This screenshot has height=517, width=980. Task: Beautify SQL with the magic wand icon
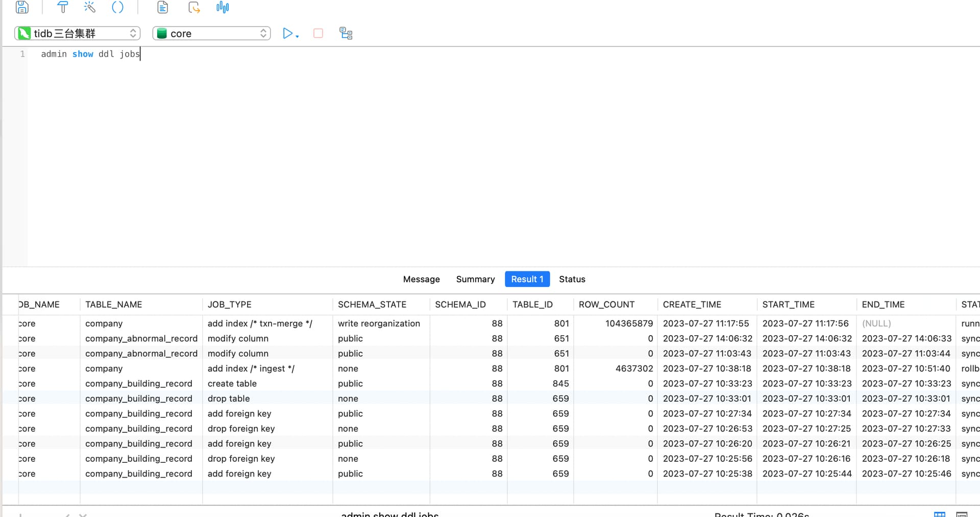tap(90, 7)
